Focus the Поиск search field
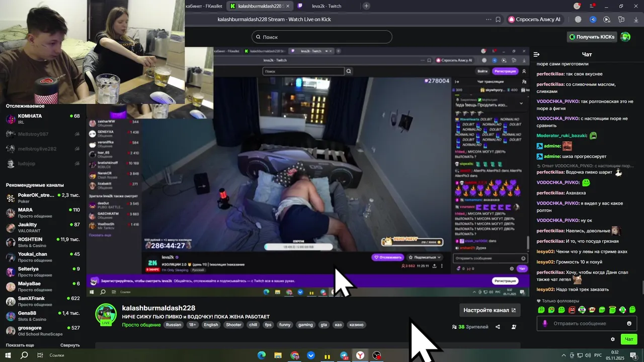Viewport: 644px width, 362px height. coord(322,37)
